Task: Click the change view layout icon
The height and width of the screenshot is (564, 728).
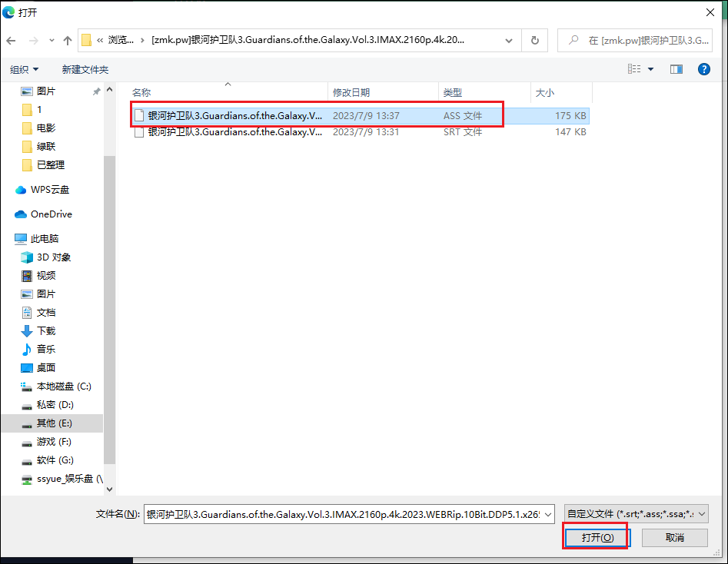Action: [x=635, y=69]
